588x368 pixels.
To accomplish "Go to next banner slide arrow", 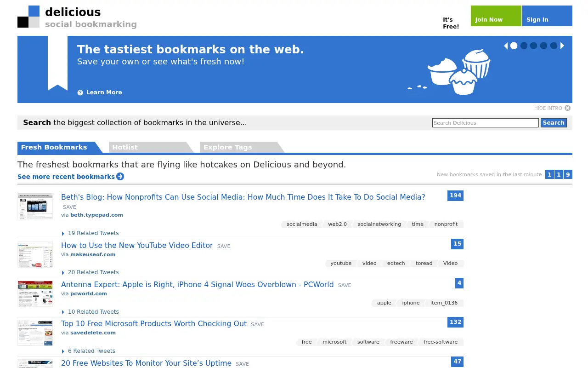I will tap(562, 46).
